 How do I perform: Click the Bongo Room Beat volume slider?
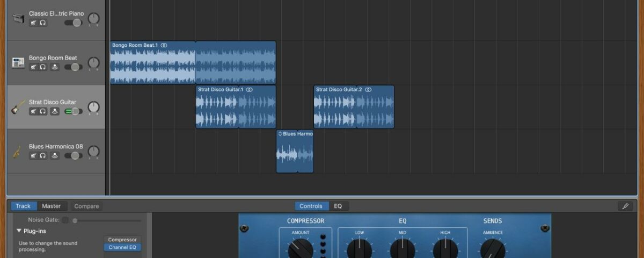point(74,67)
